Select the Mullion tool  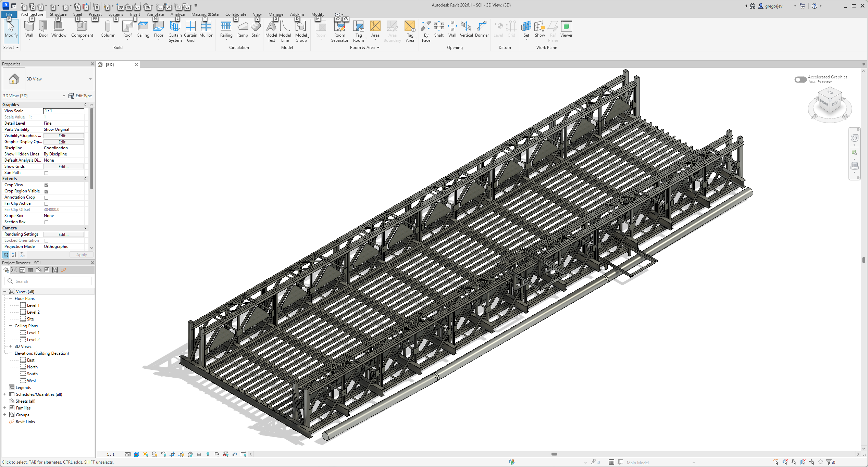206,29
